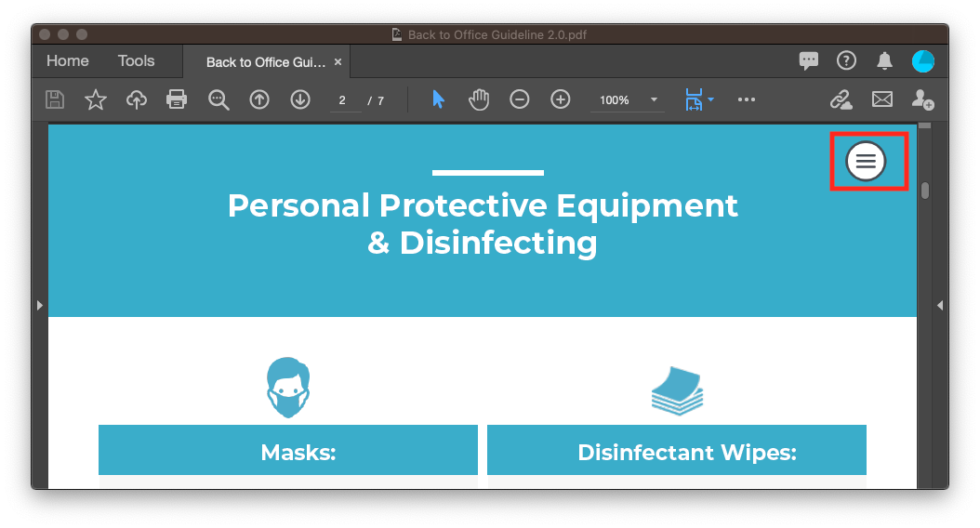Screen dimensions: 980x528
Task: Zoom in with plus icon
Action: click(561, 100)
